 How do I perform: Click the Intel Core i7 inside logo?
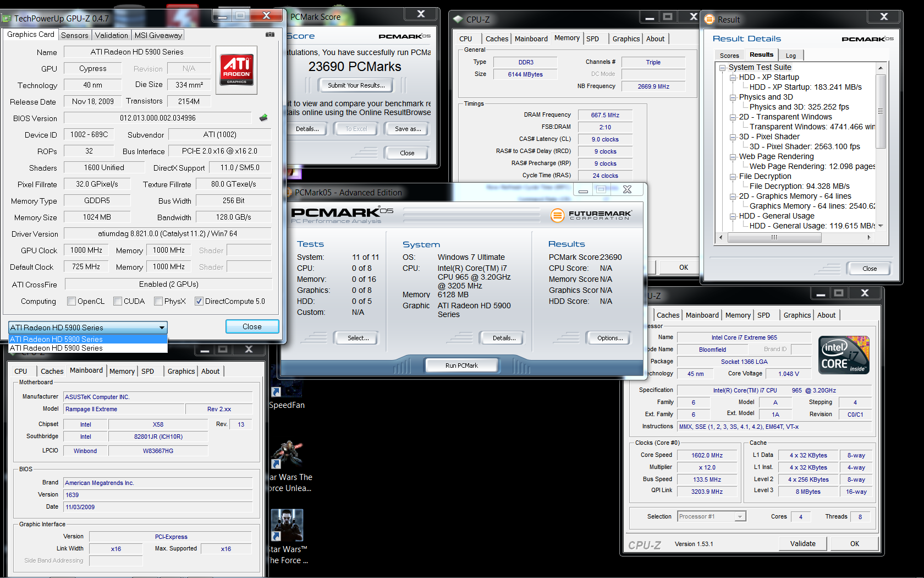844,355
